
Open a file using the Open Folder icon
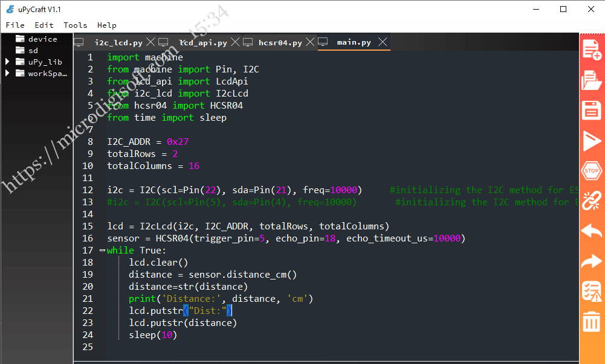point(591,79)
